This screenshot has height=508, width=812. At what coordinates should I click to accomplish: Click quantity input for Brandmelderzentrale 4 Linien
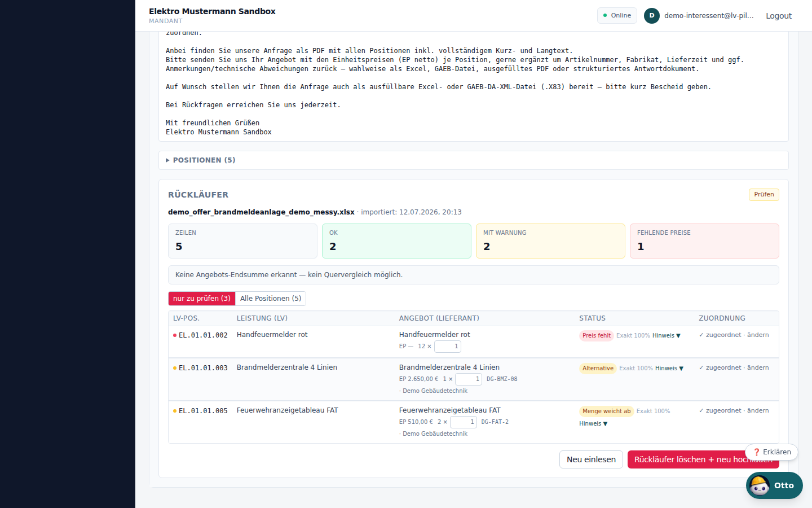coord(469,379)
